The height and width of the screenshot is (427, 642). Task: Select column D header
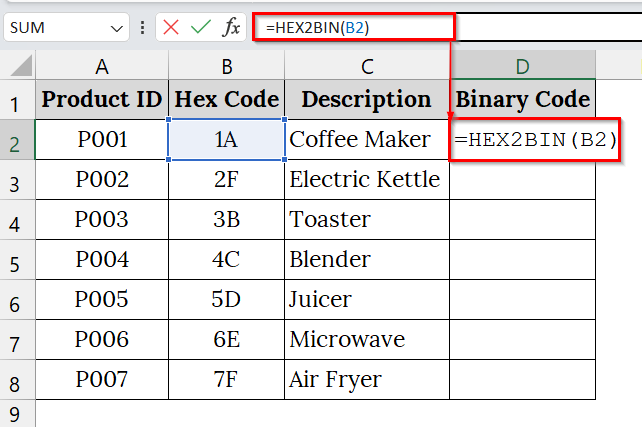click(x=522, y=66)
